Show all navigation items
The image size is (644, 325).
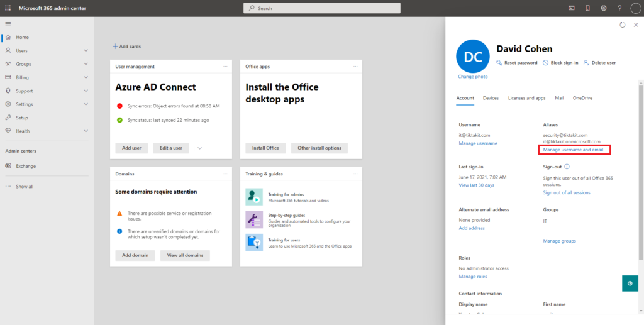[x=25, y=186]
